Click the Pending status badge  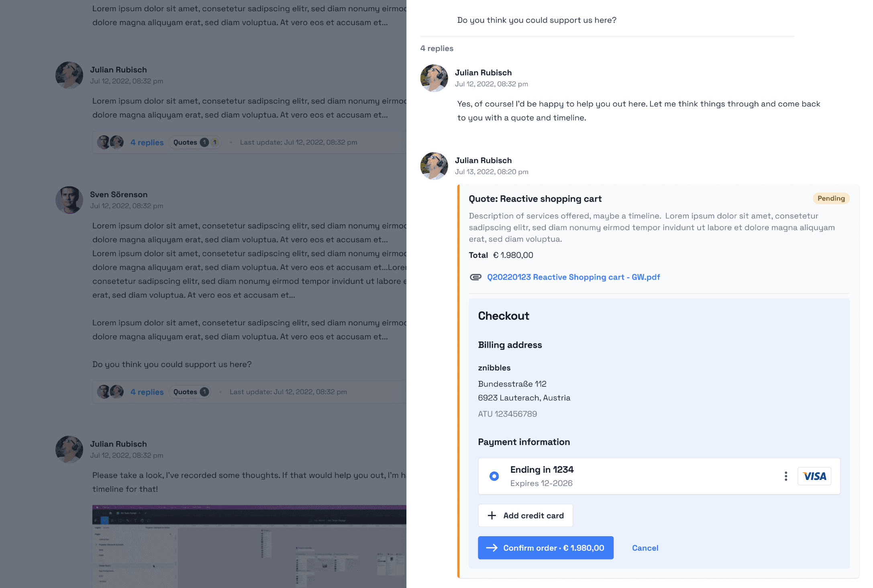831,198
